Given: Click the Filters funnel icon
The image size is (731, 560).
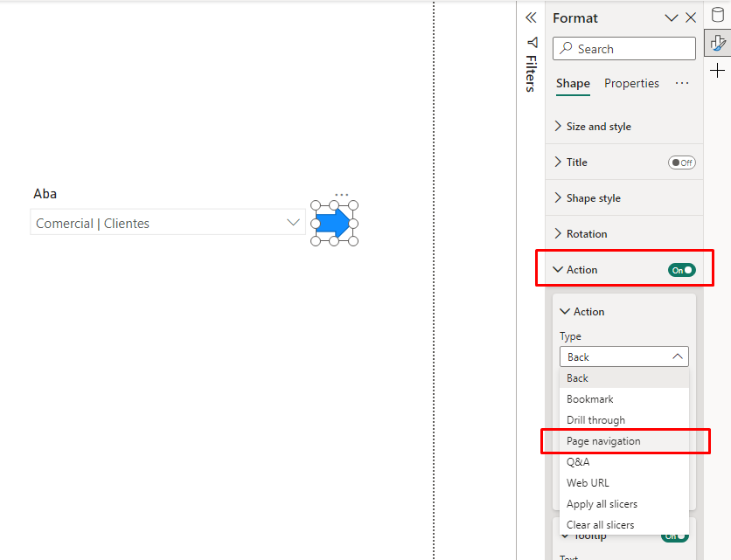Looking at the screenshot, I should click(532, 42).
